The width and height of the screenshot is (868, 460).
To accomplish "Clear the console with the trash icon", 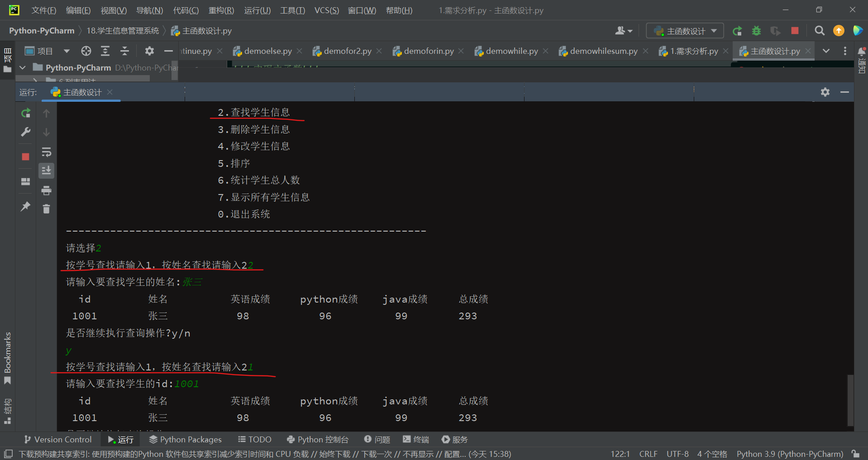I will coord(46,209).
